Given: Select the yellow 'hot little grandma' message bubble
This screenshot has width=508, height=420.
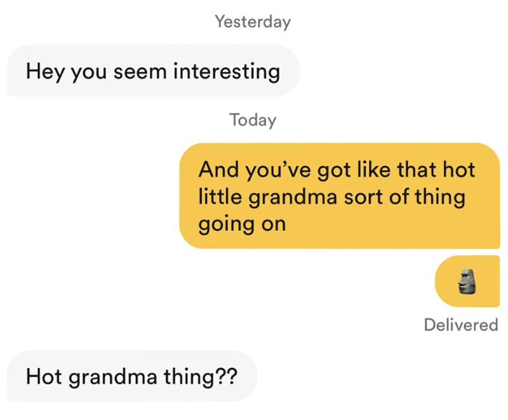Looking at the screenshot, I should click(340, 196).
